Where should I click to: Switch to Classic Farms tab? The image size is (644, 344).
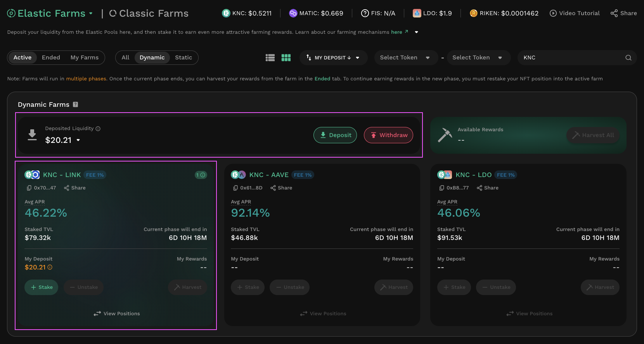point(149,14)
